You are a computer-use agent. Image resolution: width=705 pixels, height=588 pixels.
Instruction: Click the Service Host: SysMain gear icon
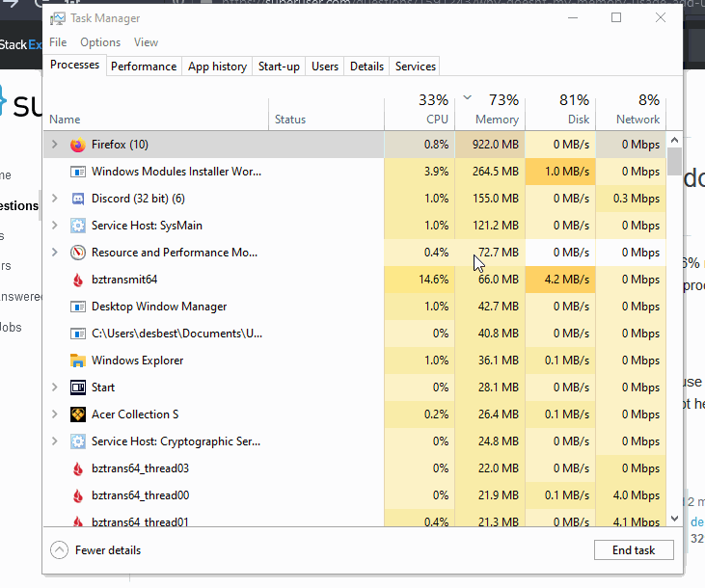click(78, 226)
